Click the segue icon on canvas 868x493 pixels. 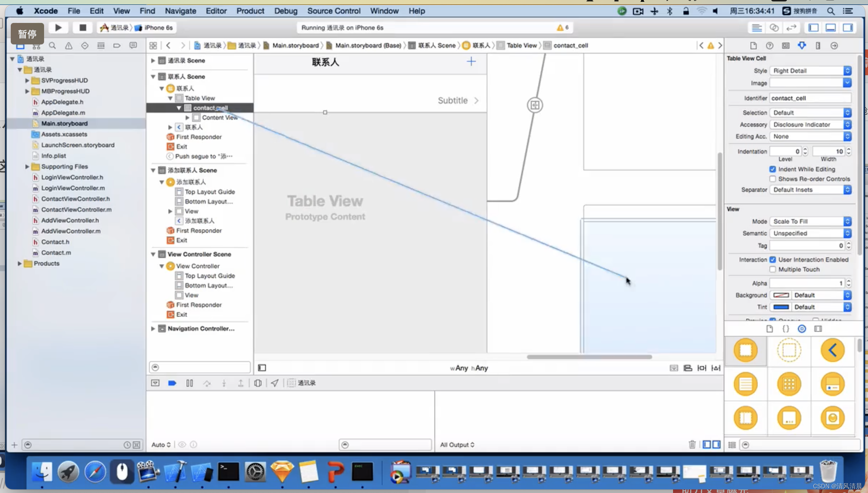535,105
